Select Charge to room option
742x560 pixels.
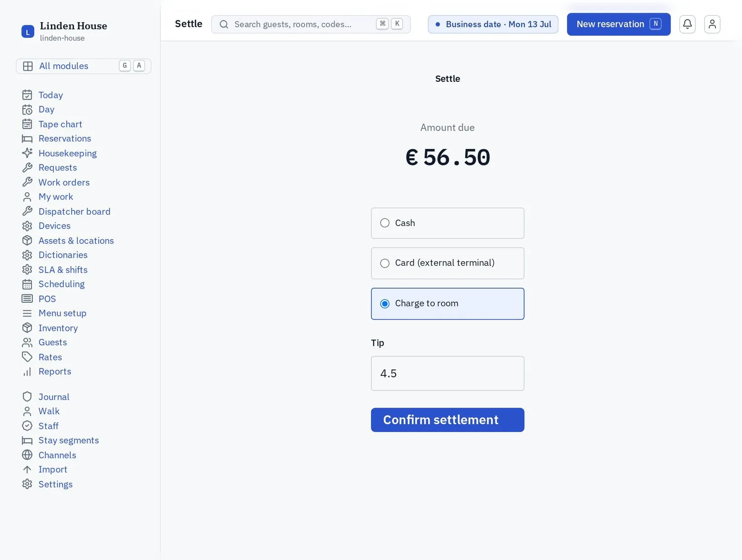pyautogui.click(x=447, y=304)
